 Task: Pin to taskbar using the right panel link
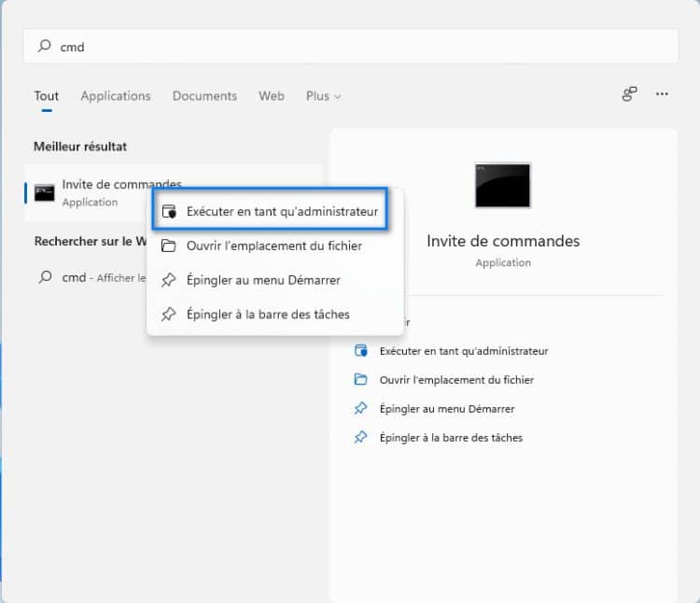451,438
